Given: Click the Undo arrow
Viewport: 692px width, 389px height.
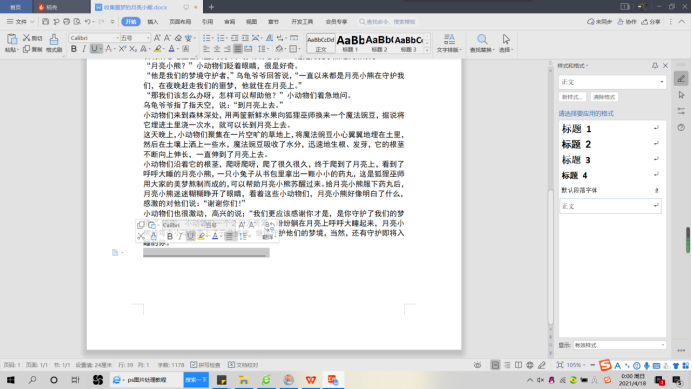Looking at the screenshot, I should [88, 21].
